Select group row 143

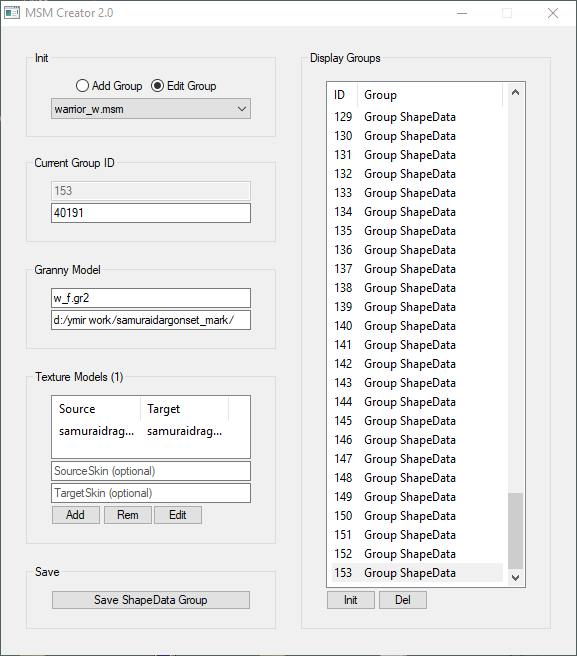click(x=417, y=383)
